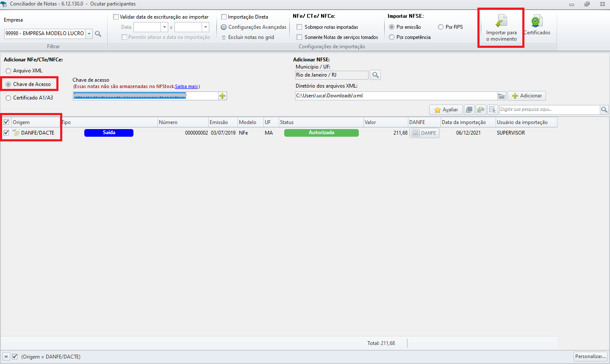Add chave de acesso with green plus
This screenshot has width=610, height=364.
(223, 96)
